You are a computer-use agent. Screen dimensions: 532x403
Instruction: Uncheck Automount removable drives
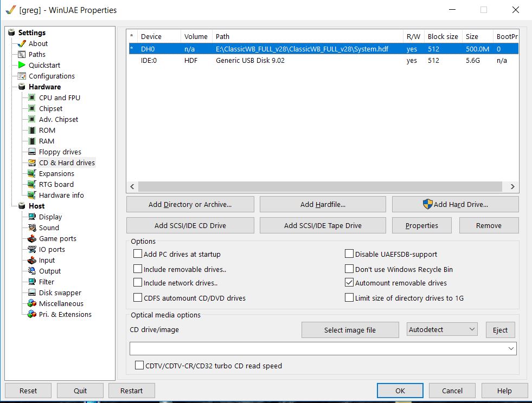click(x=349, y=283)
